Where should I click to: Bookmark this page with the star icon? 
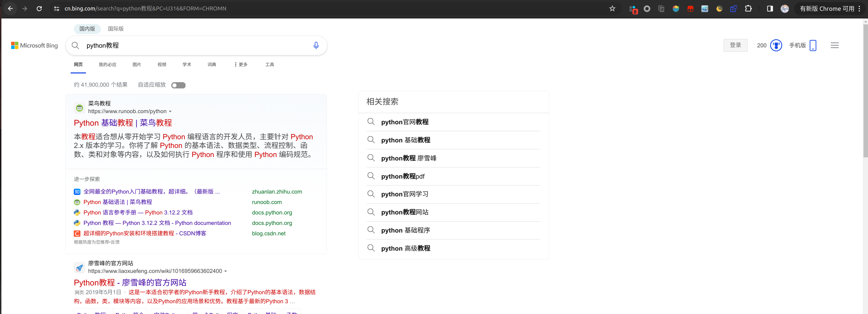pos(612,8)
